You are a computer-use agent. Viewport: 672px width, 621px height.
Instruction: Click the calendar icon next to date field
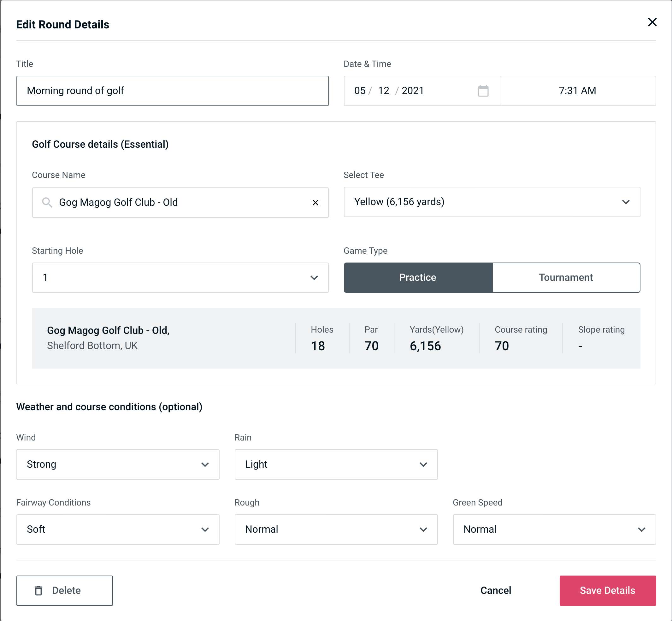[483, 91]
